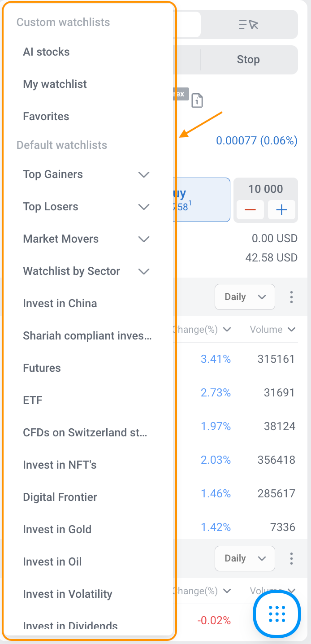Viewport: 311px width, 644px height.
Task: Click the 10 000 quantity field
Action: [x=265, y=189]
